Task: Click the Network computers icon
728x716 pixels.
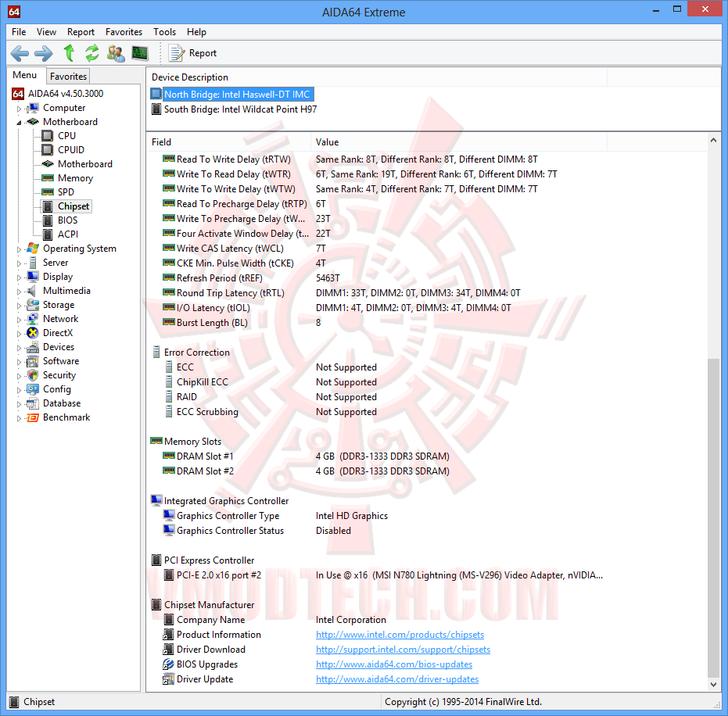Action: pyautogui.click(x=33, y=319)
